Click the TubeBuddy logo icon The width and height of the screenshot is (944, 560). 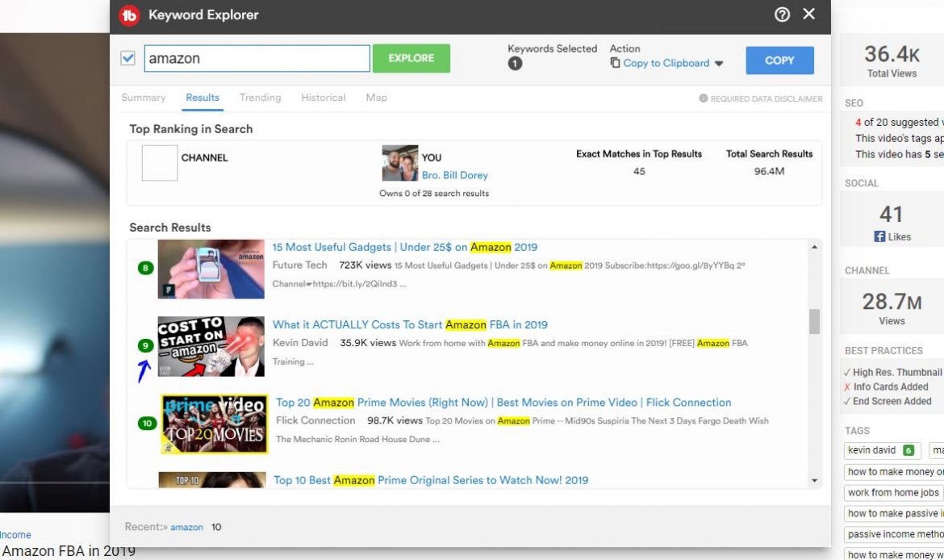click(129, 15)
